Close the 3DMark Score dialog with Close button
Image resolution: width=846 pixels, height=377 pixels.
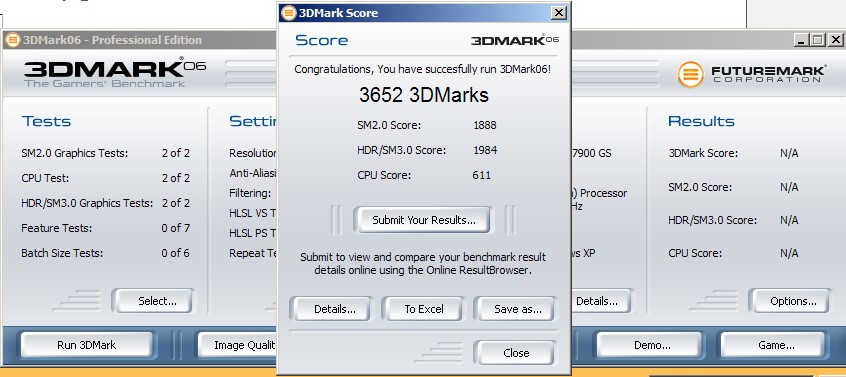pyautogui.click(x=516, y=353)
